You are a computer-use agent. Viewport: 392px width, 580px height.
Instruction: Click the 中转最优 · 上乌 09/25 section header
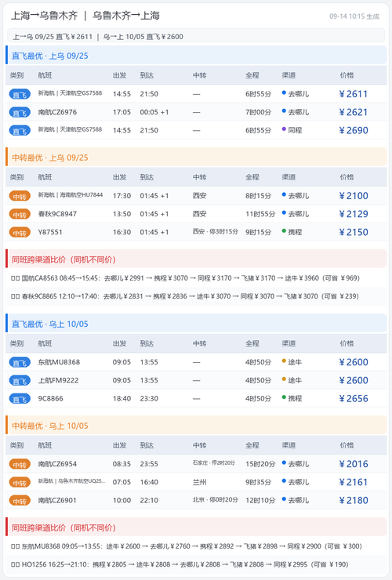pyautogui.click(x=196, y=158)
